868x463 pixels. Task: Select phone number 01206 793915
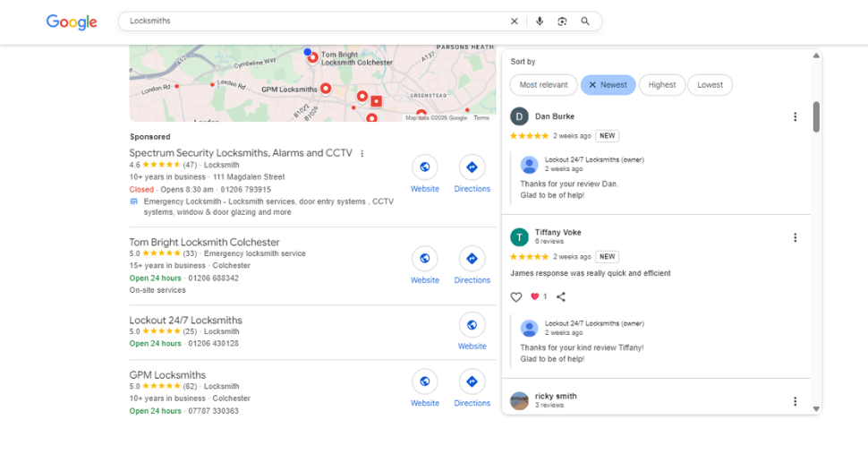pyautogui.click(x=246, y=190)
